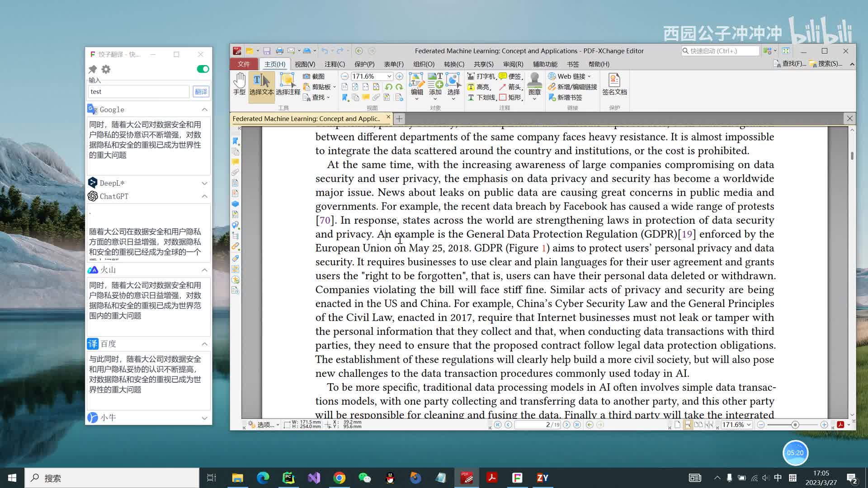Click the Typewriter (打字机) tool
868x488 pixels.
[481, 76]
